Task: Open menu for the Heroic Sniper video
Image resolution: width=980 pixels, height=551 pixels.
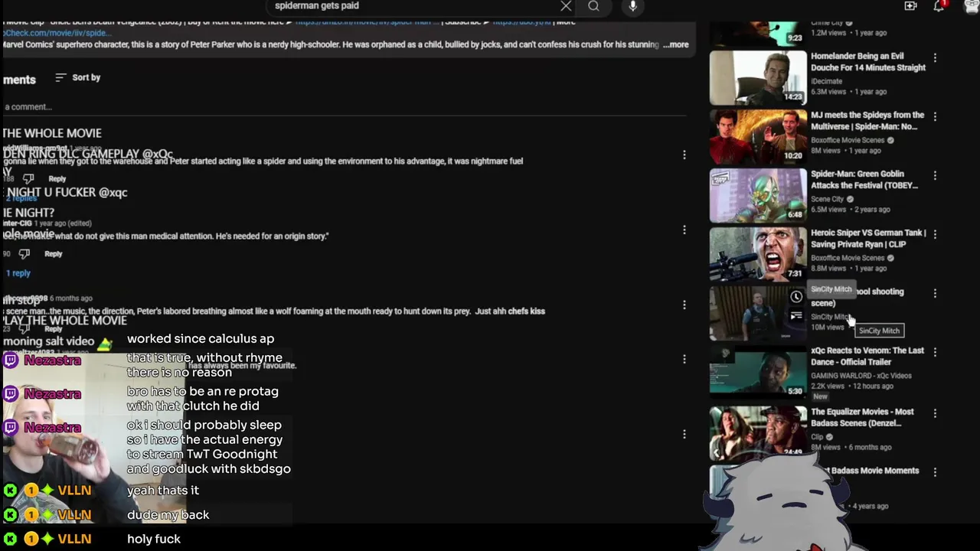Action: tap(935, 235)
